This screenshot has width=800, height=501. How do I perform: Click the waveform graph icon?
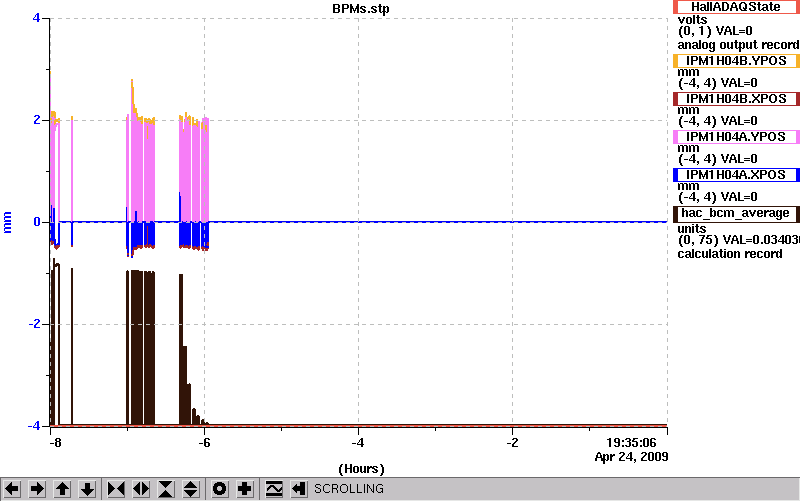pos(274,489)
